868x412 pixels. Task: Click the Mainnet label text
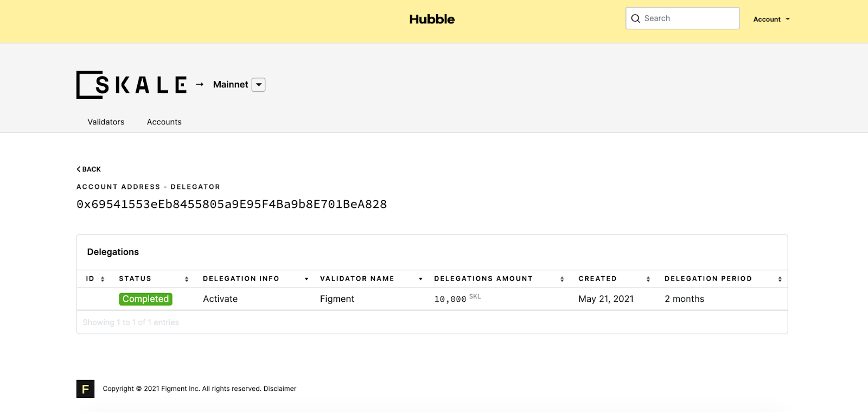[x=231, y=85]
